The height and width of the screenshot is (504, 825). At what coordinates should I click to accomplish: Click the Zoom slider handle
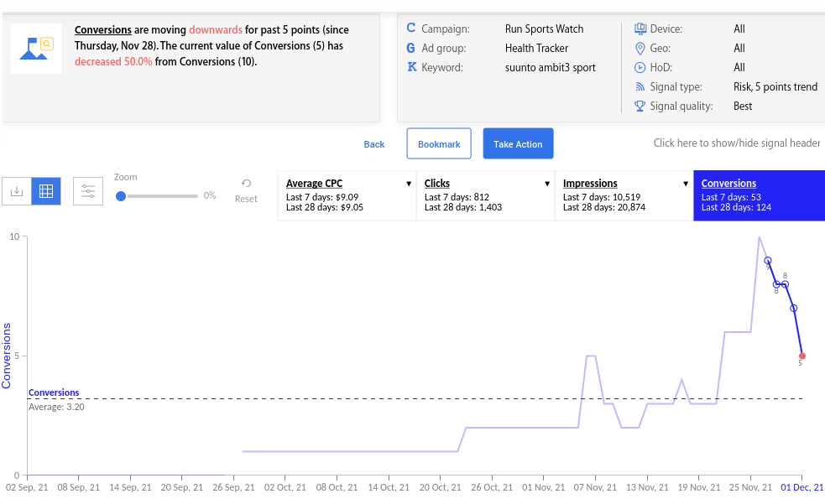tap(121, 195)
